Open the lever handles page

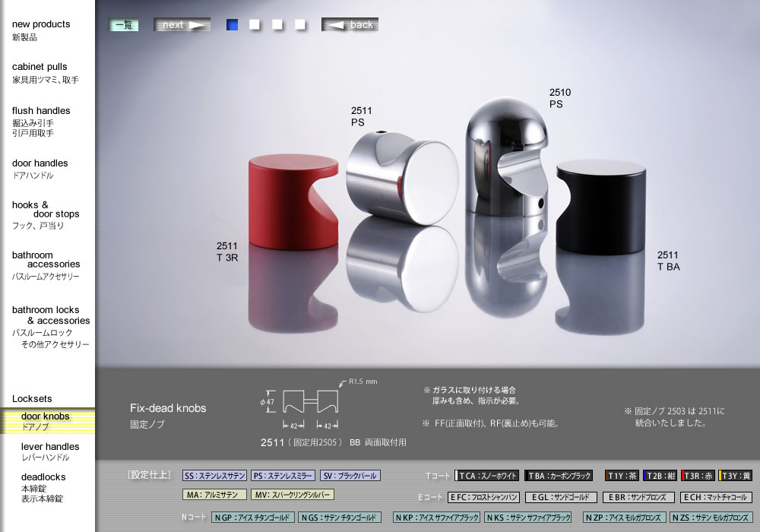[x=50, y=451]
